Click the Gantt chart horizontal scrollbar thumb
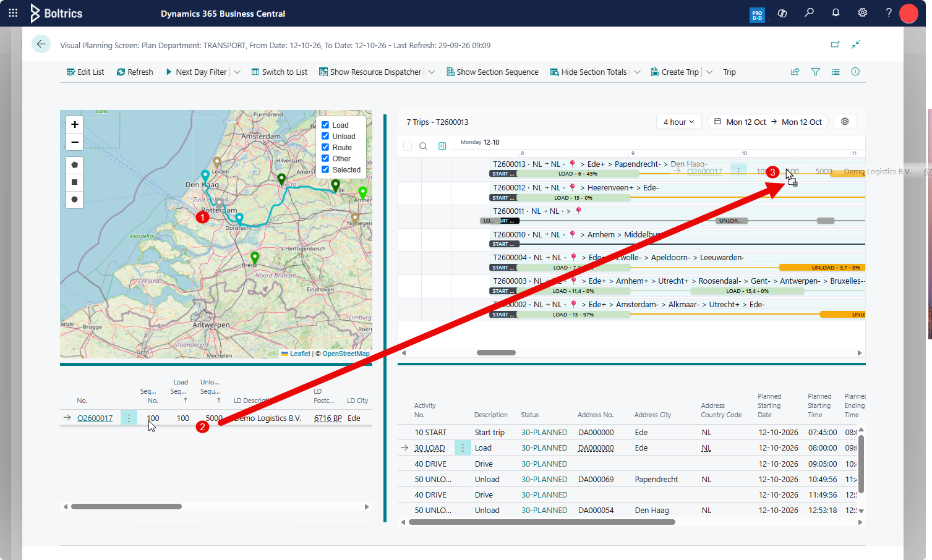 496,353
